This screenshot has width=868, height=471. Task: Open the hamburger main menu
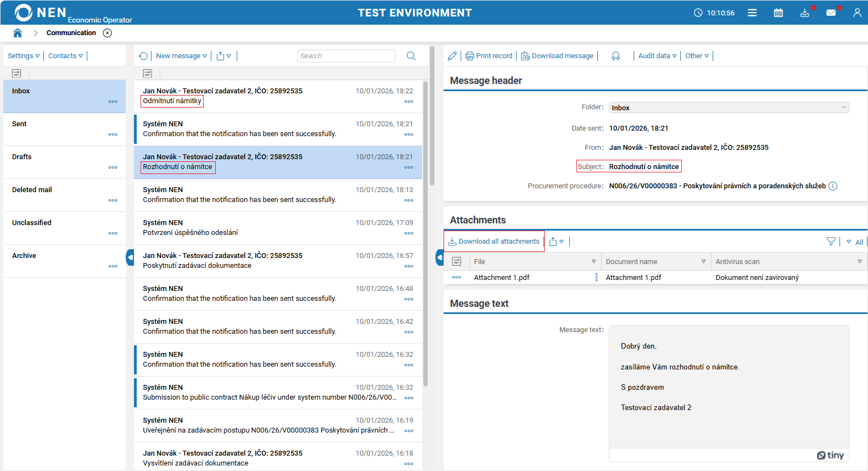752,13
